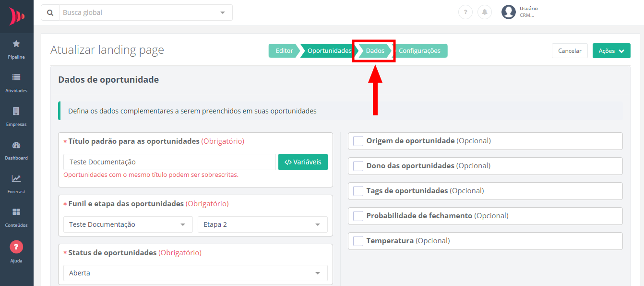Viewport: 644px width, 286px height.
Task: Switch to the Configurações step tab
Action: 419,51
